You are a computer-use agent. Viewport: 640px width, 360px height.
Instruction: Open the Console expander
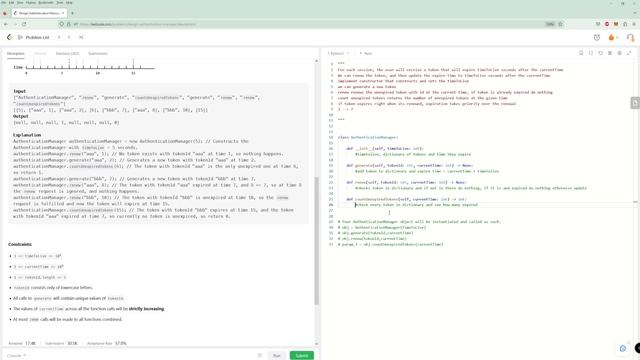pyautogui.click(x=16, y=356)
